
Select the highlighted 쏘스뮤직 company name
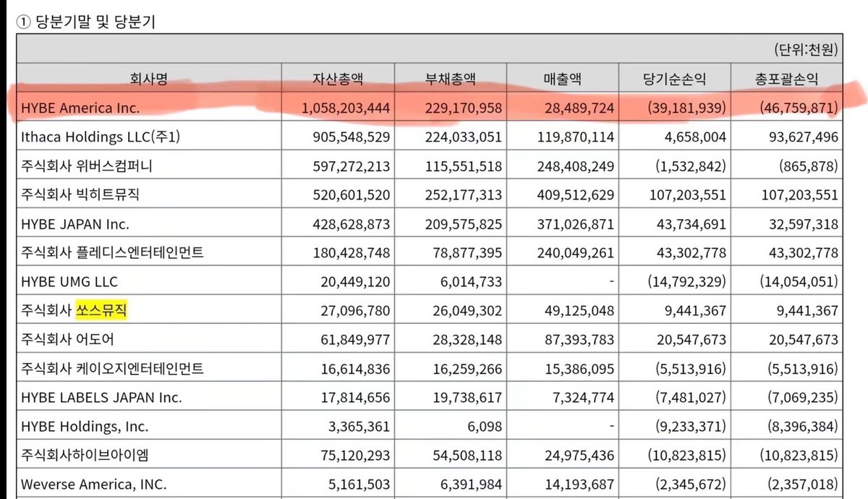pyautogui.click(x=102, y=311)
